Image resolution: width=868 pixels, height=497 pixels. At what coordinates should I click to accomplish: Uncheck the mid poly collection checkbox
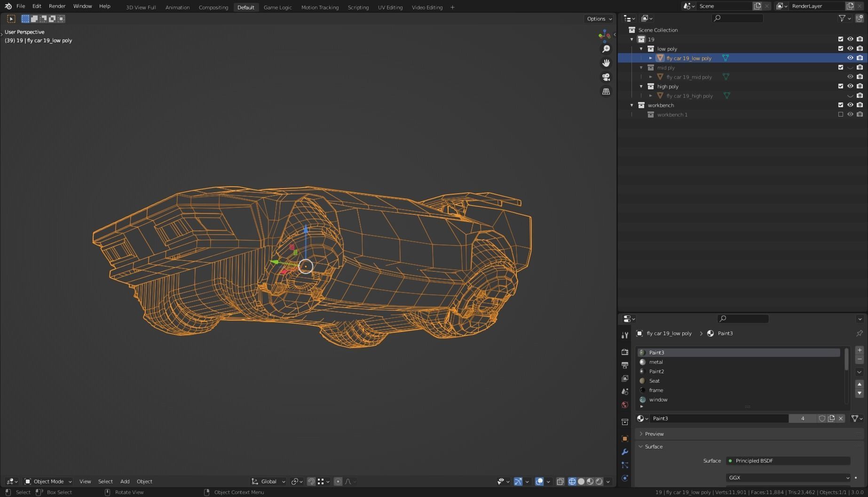[x=841, y=68]
